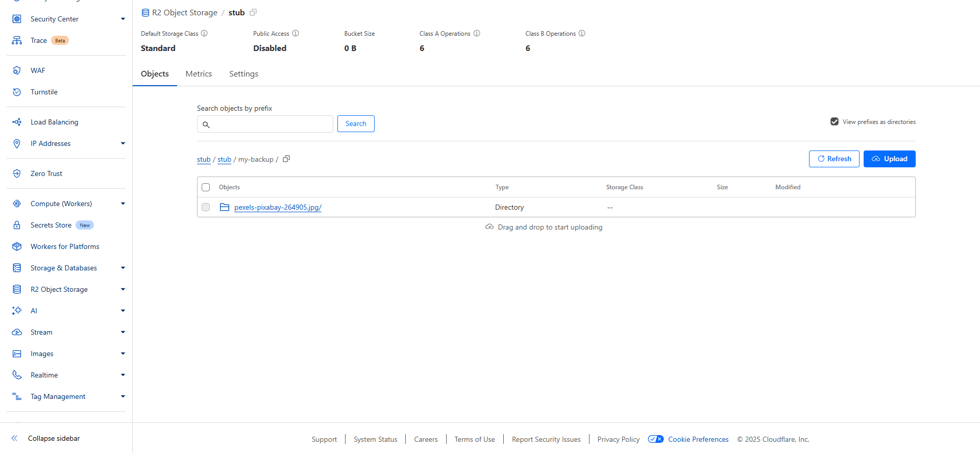This screenshot has height=453, width=980.
Task: Click the Public Access info icon
Action: [296, 34]
